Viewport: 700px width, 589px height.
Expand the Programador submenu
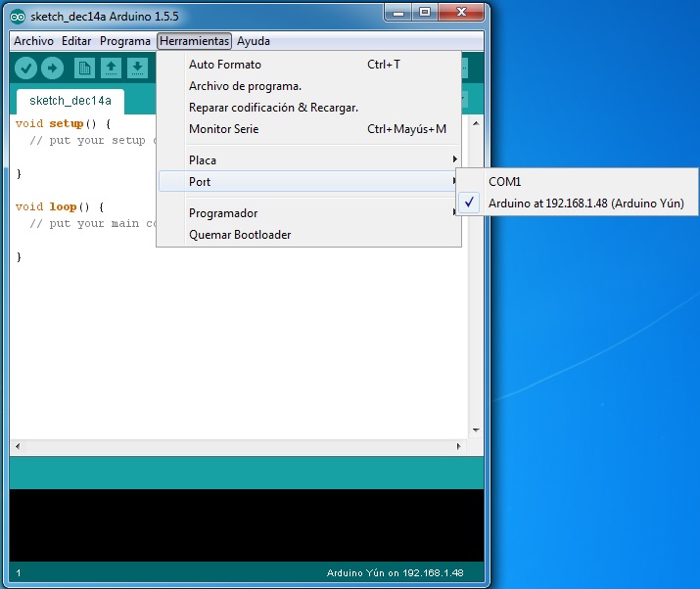point(309,213)
